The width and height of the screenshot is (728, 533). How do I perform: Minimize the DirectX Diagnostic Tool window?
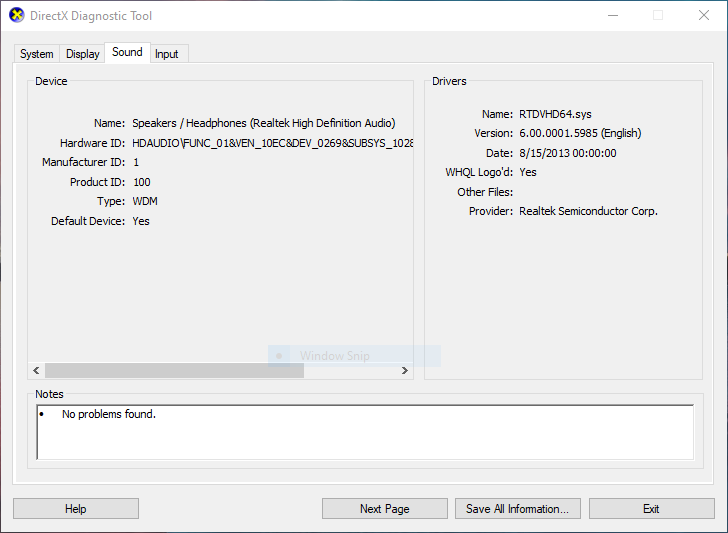tap(613, 15)
